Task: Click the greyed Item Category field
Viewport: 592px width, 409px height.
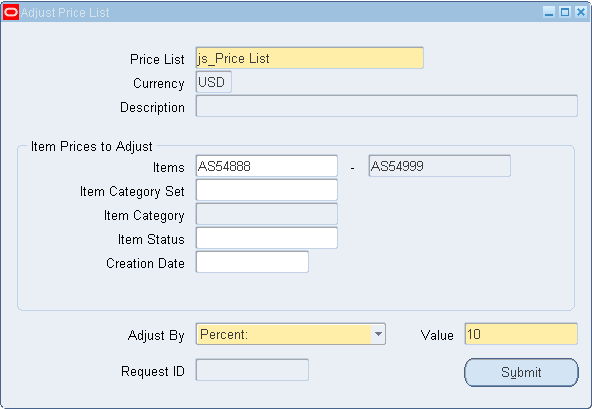Action: tap(267, 214)
